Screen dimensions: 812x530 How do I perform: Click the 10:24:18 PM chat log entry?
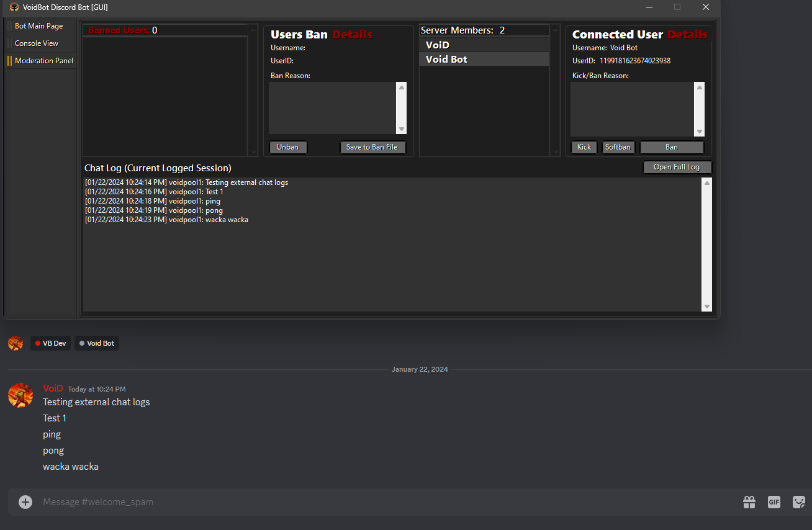pyautogui.click(x=153, y=201)
